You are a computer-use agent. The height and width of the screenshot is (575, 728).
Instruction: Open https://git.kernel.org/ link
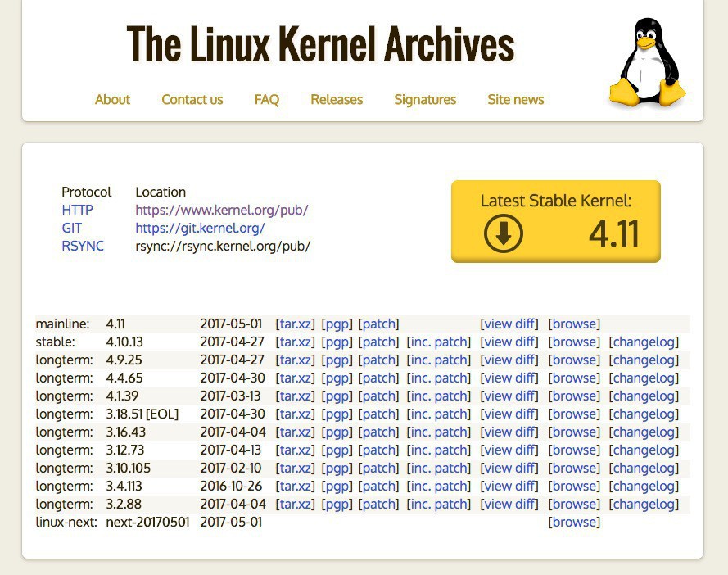200,228
